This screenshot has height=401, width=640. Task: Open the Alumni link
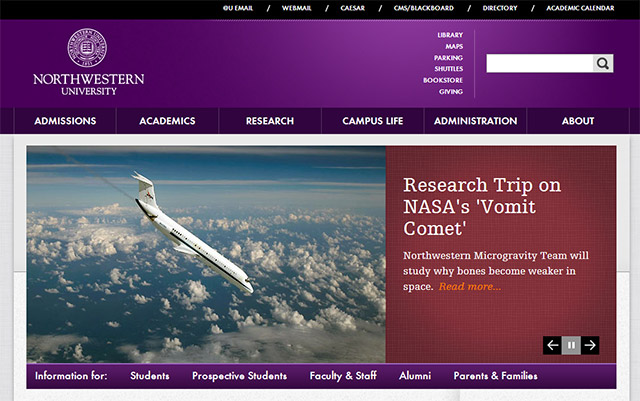click(415, 376)
